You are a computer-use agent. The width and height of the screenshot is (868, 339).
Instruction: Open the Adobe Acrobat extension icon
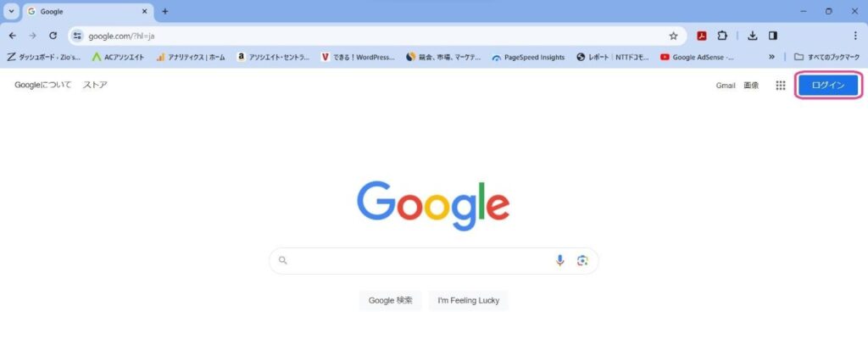coord(702,36)
